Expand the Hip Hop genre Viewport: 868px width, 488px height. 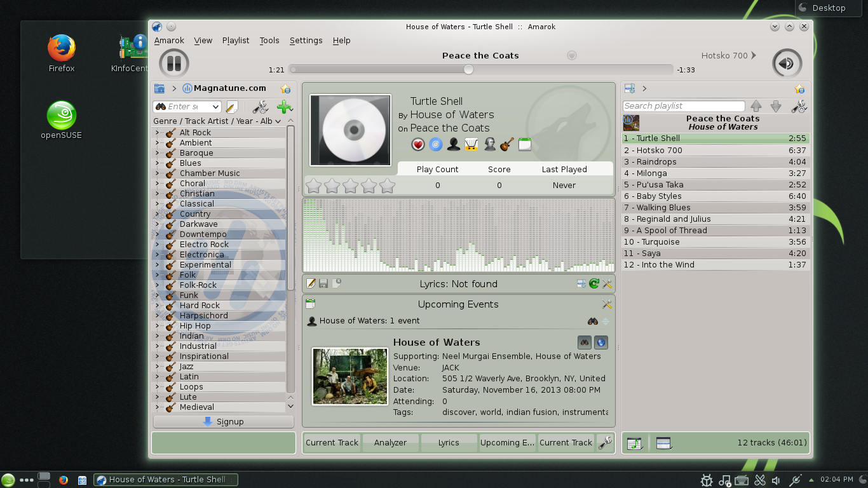(x=157, y=325)
